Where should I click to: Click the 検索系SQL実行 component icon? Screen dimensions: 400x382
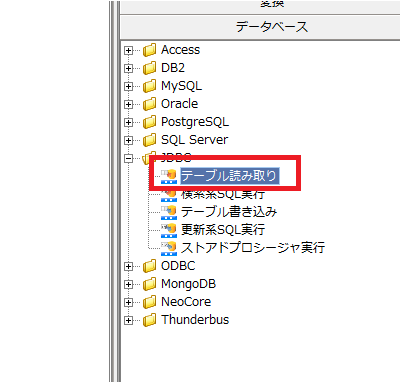pos(169,196)
